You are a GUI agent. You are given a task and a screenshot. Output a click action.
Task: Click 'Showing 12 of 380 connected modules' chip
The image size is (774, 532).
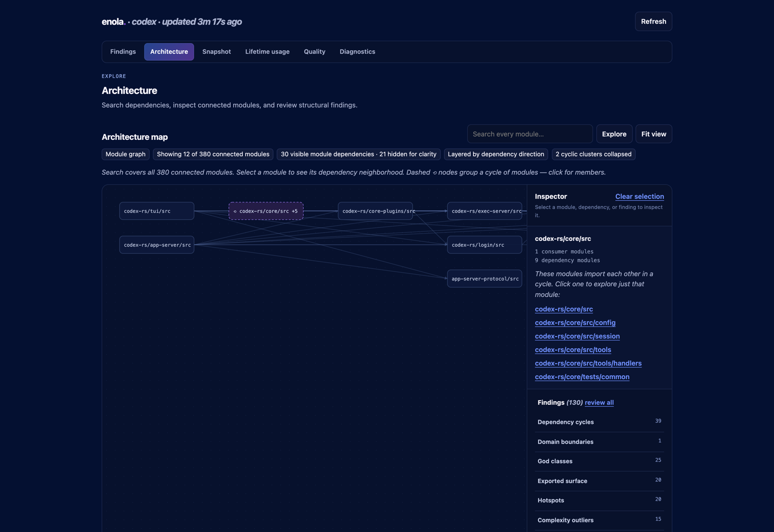213,154
